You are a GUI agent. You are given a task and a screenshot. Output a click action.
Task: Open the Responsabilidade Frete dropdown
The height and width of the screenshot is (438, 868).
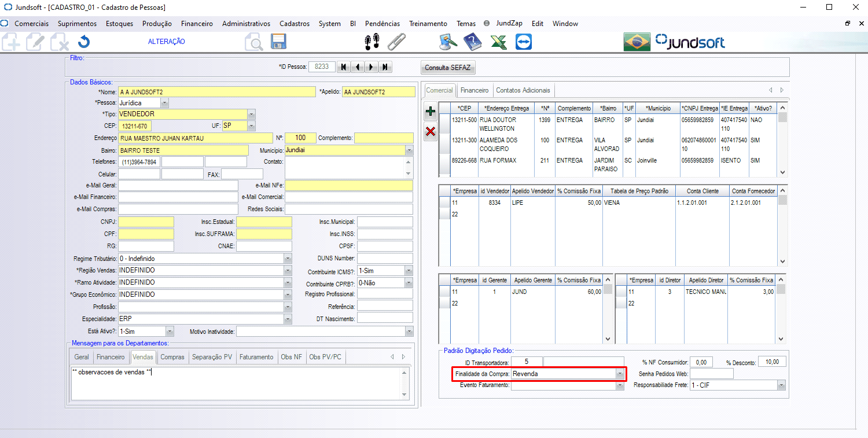tap(782, 385)
